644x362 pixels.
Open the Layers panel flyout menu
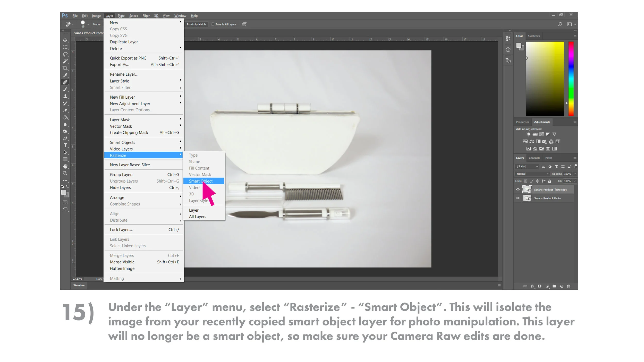(x=575, y=158)
